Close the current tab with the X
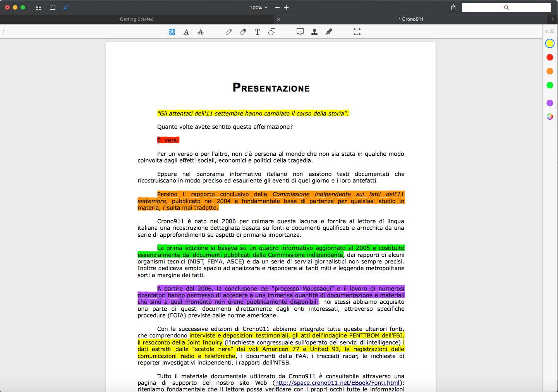The width and height of the screenshot is (558, 392). pyautogui.click(x=279, y=19)
